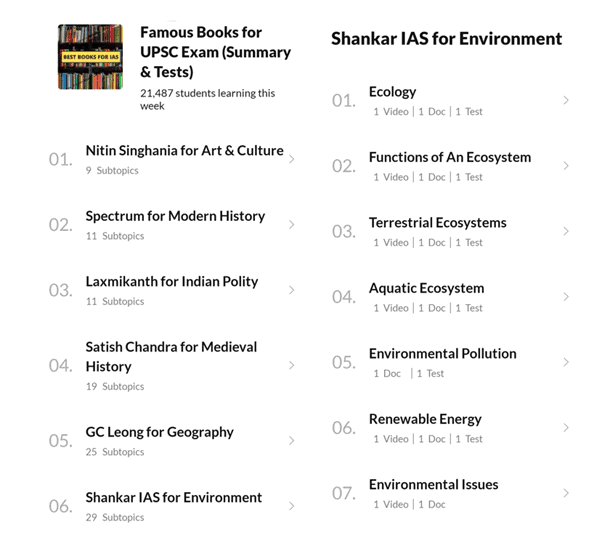Click arrow icon for Functions of An Ecosystem
The image size is (602, 538).
tap(566, 166)
